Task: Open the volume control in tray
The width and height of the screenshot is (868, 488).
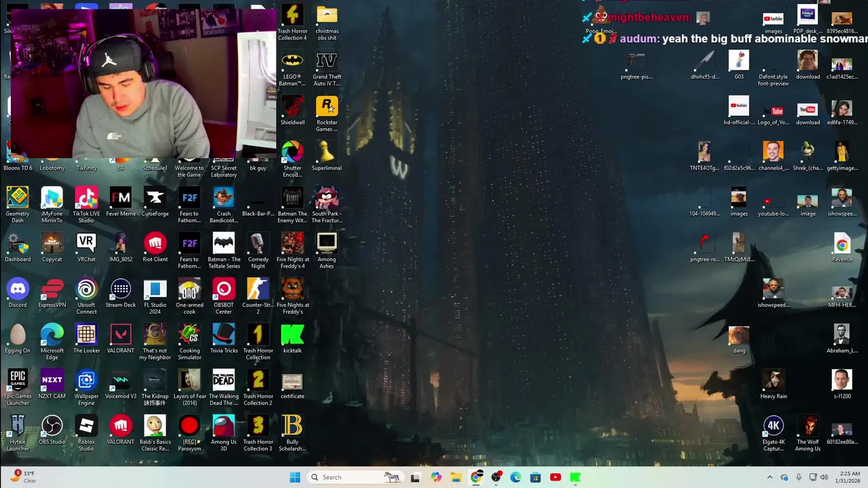Action: click(824, 477)
